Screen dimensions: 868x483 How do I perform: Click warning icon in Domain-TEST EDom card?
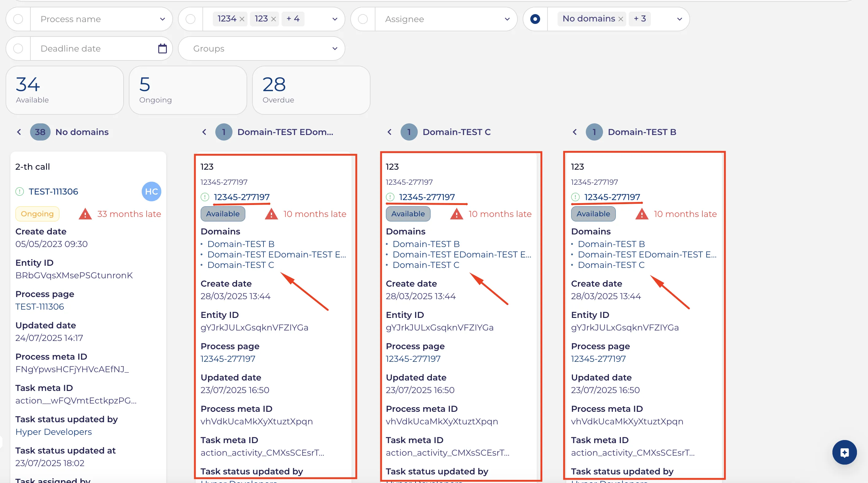point(271,214)
